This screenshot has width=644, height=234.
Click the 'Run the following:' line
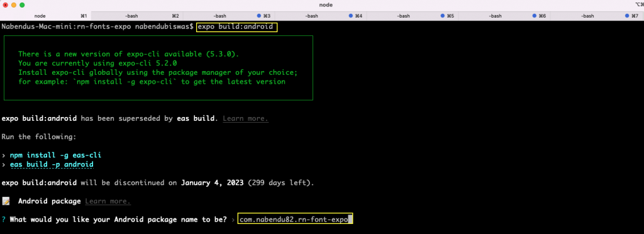[x=39, y=136]
